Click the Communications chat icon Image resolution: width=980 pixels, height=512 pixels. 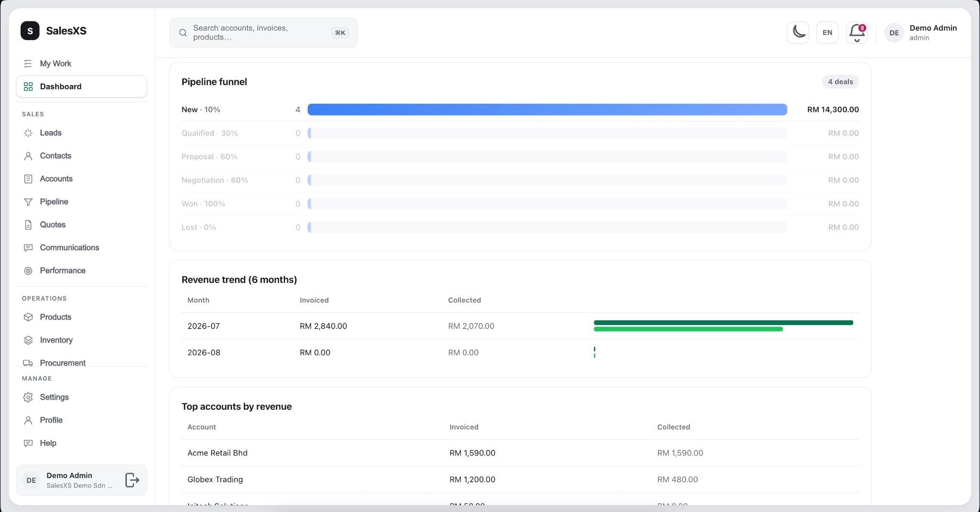(x=28, y=248)
